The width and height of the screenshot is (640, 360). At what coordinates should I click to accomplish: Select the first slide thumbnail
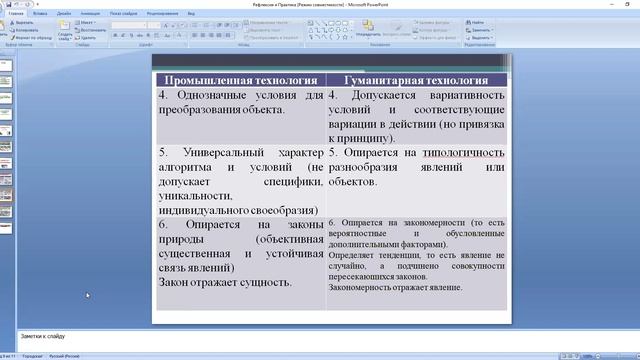pos(6,65)
